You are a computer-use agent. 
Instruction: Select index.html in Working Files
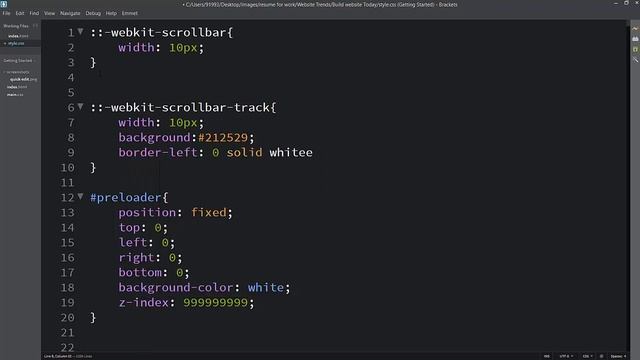(x=18, y=36)
